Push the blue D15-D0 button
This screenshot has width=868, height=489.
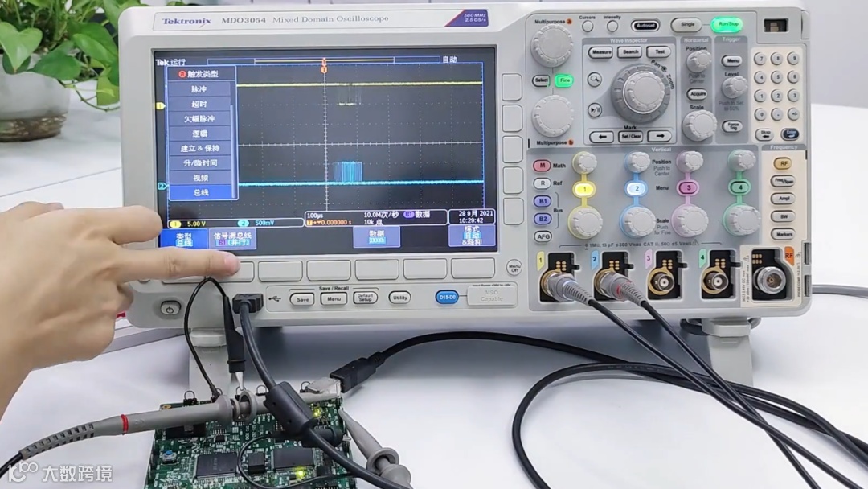[447, 298]
